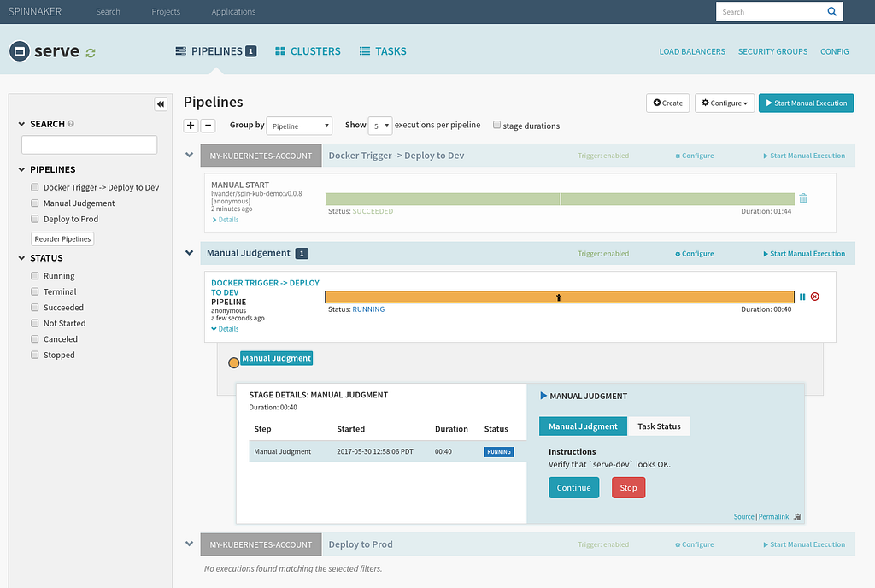Click the Manual Judgment stage status circle

234,362
